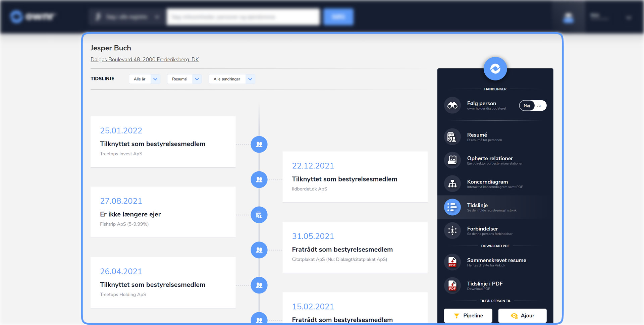Image resolution: width=644 pixels, height=325 pixels.
Task: Toggle Følg person to Ja
Action: (539, 106)
